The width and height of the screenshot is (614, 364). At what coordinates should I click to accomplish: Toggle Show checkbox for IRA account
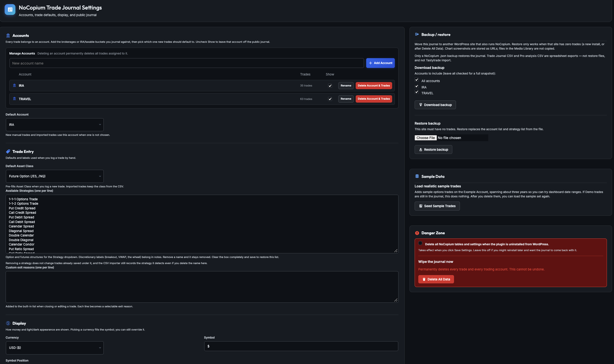click(330, 86)
